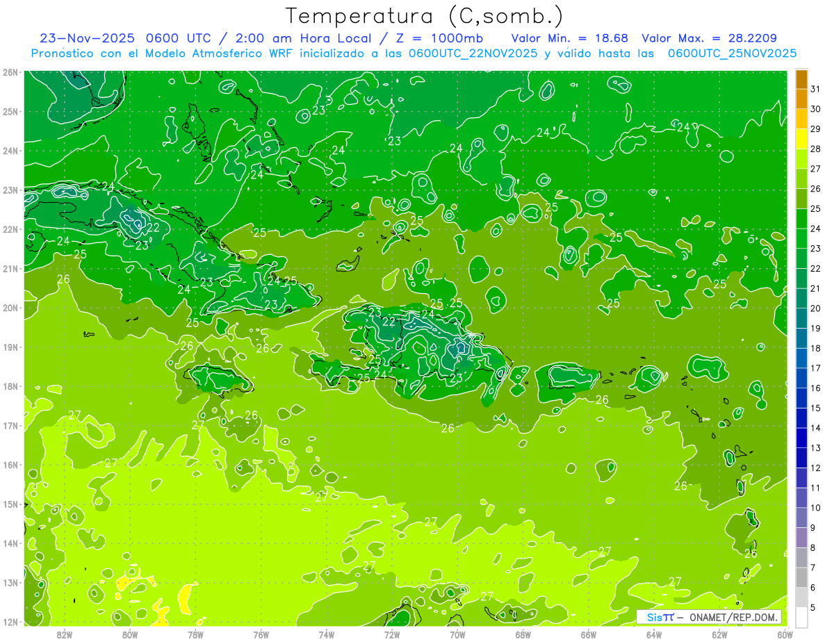Click the 60W longitude axis label
Image resolution: width=834 pixels, height=644 pixels.
pyautogui.click(x=785, y=634)
